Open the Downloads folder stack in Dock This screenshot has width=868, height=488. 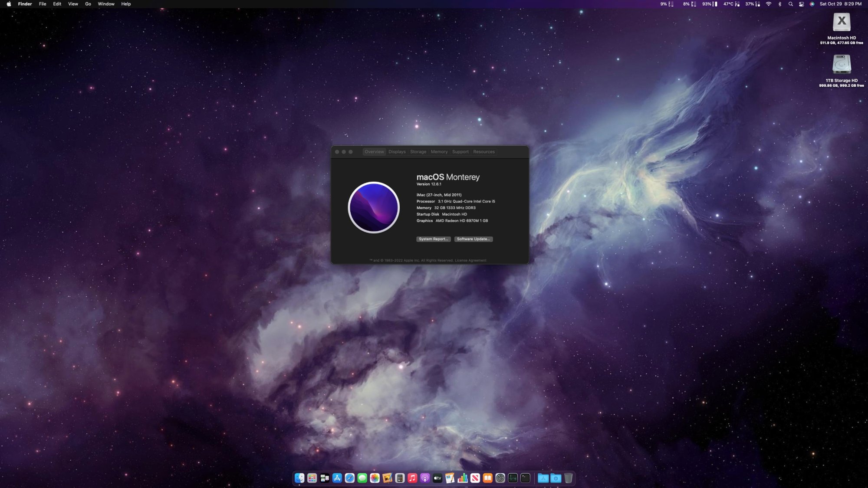(x=556, y=478)
